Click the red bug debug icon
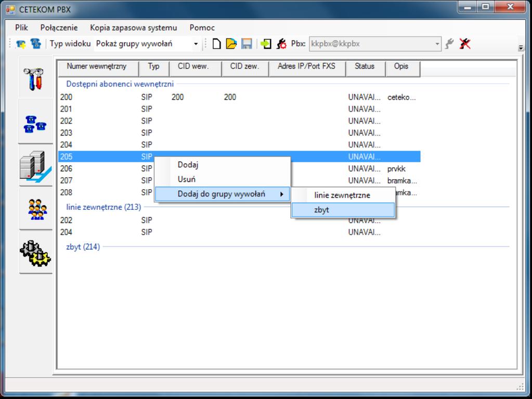This screenshot has height=399, width=532. (281, 44)
